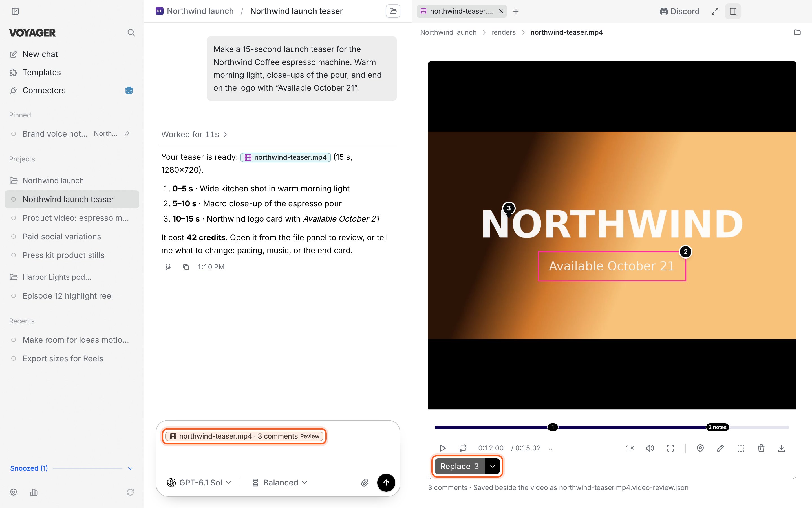Image resolution: width=812 pixels, height=508 pixels.
Task: Open Discord button in top bar
Action: tap(679, 11)
